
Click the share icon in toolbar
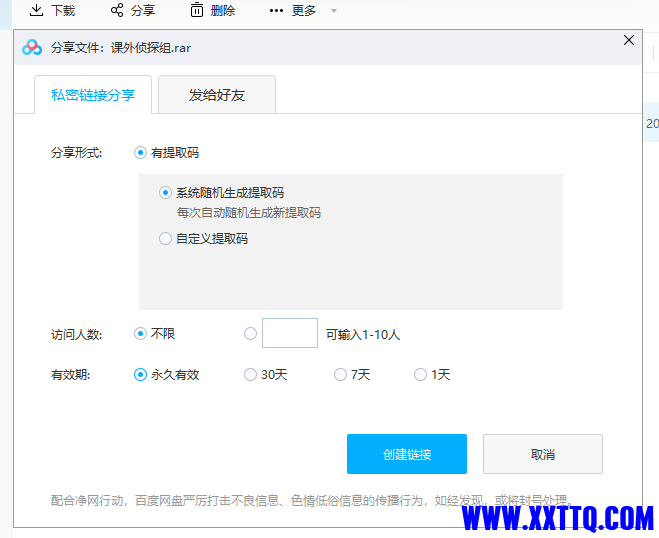click(117, 10)
